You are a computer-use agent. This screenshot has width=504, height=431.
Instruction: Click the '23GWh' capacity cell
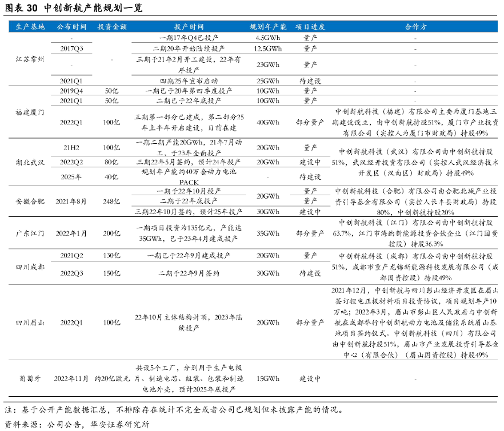point(268,65)
